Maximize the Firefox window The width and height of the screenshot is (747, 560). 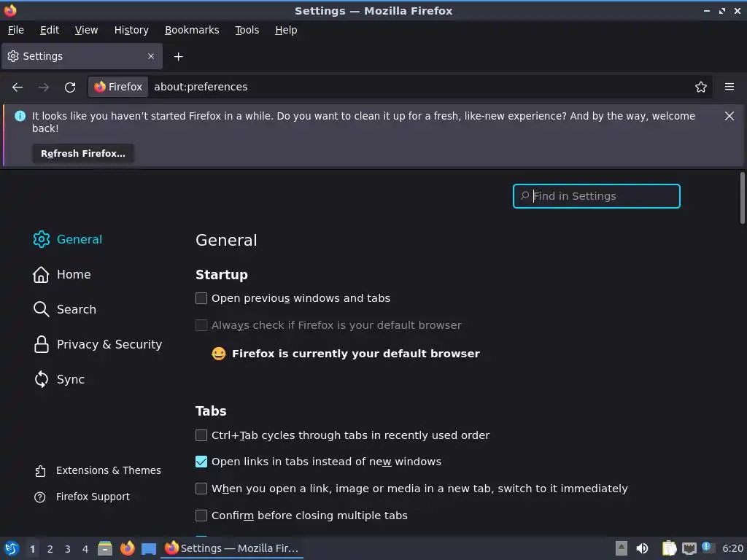[722, 10]
